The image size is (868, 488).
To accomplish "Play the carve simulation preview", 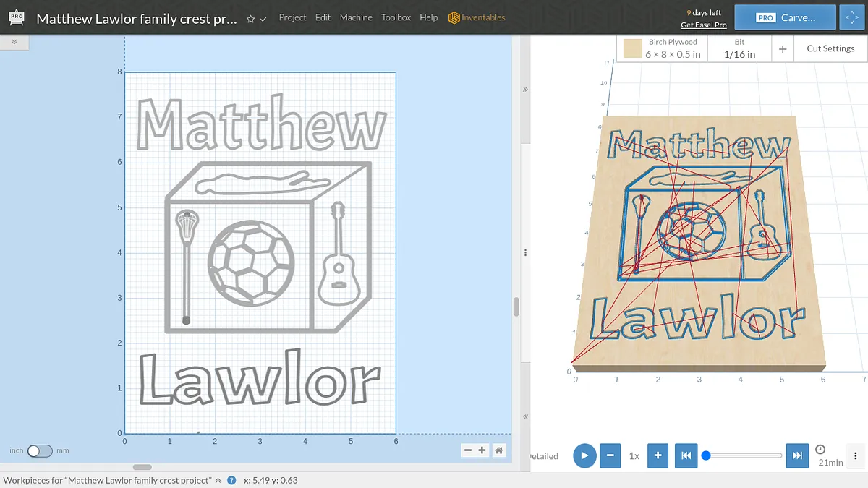I will point(584,455).
